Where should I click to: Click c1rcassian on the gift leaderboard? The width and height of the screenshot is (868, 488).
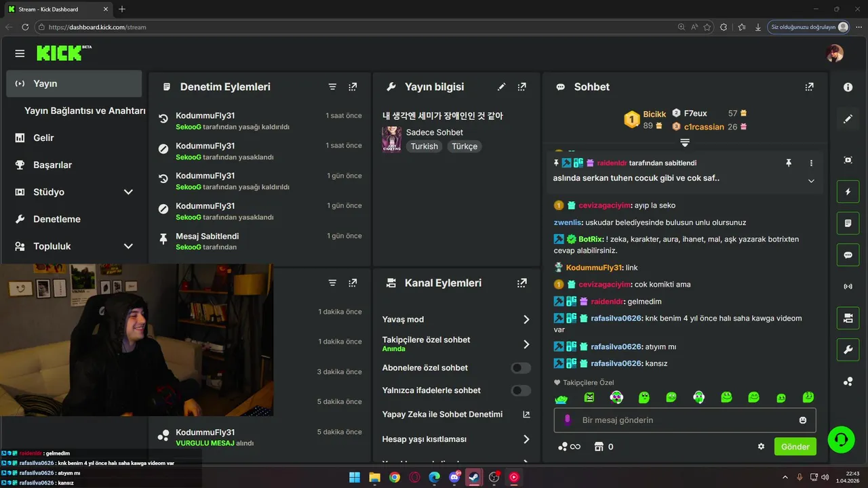(704, 127)
